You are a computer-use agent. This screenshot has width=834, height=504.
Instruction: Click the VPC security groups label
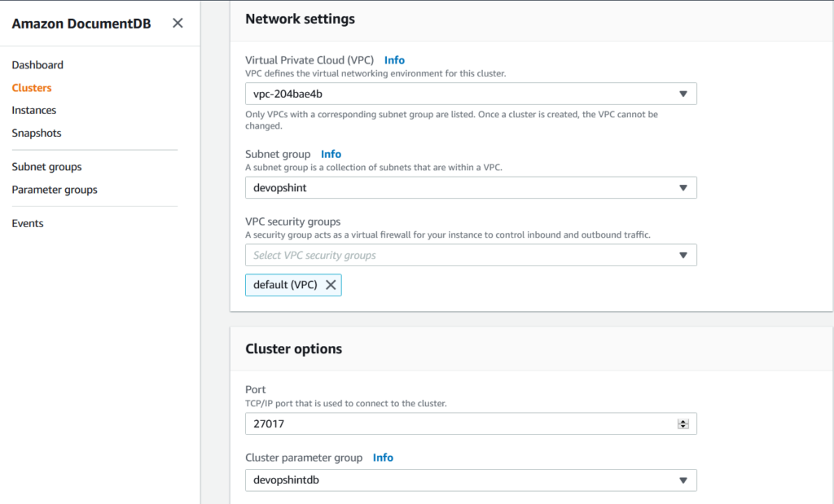point(292,221)
